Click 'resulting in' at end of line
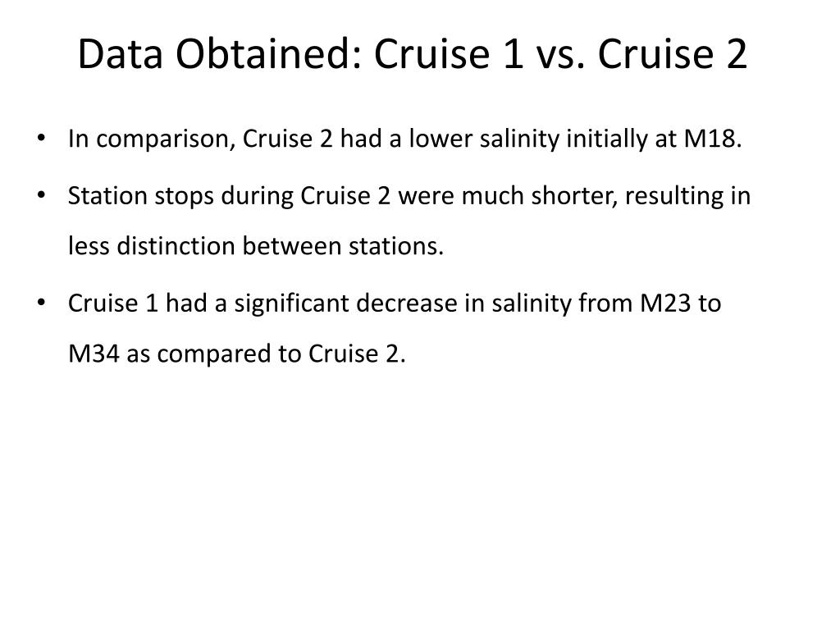This screenshot has height=630, width=840. pos(687,197)
